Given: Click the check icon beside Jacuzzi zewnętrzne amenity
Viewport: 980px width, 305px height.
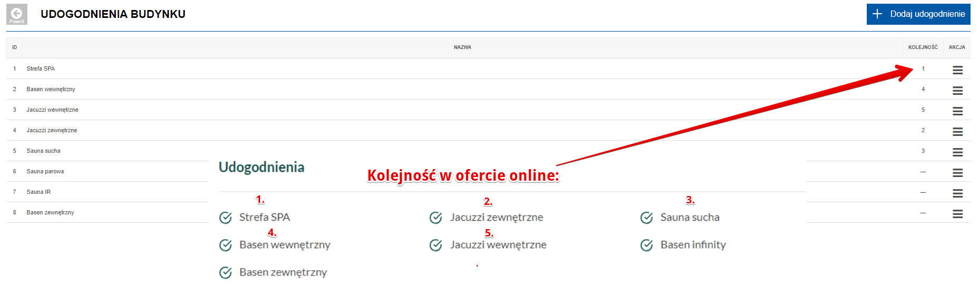Looking at the screenshot, I should pyautogui.click(x=436, y=218).
